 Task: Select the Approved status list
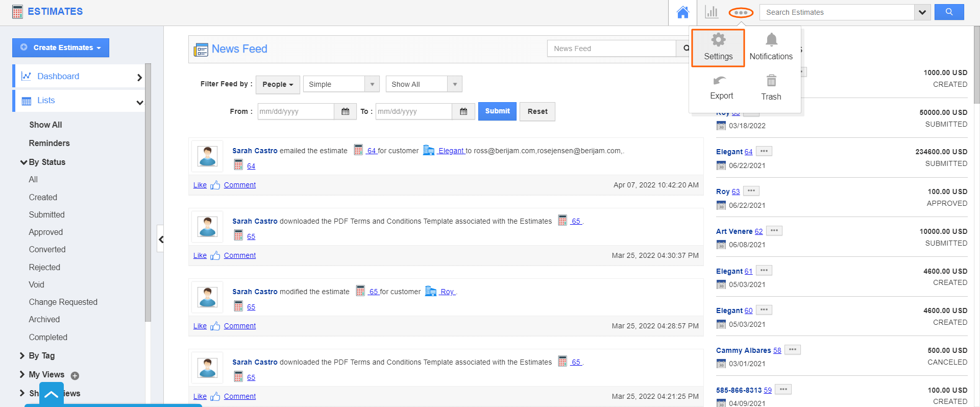tap(46, 232)
